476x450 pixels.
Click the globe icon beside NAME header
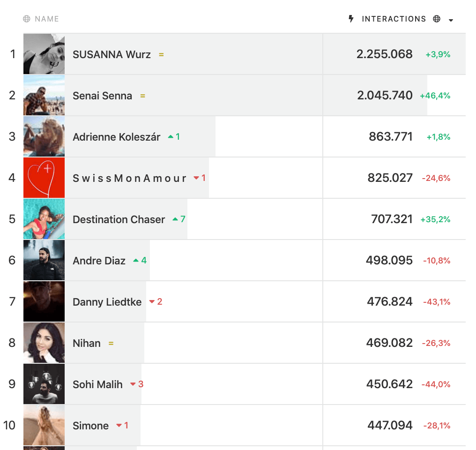27,19
